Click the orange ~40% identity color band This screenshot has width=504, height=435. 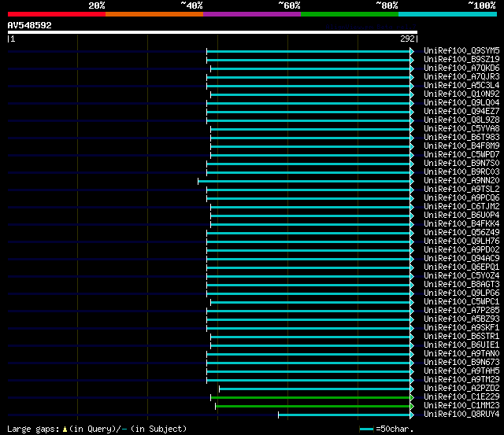tap(154, 14)
